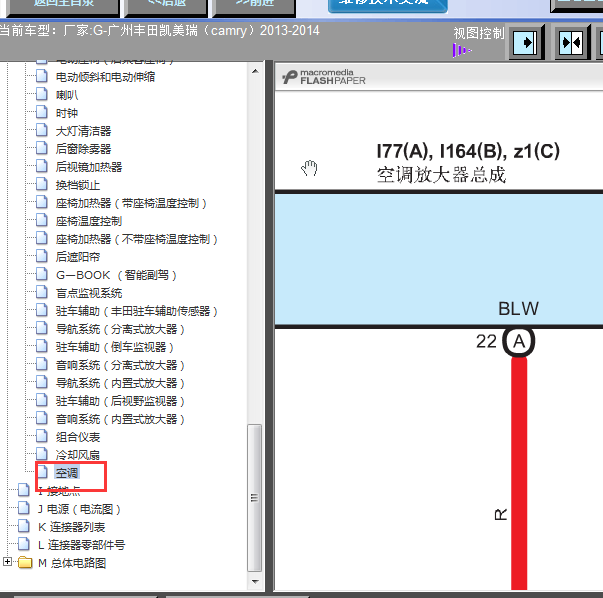Click the red R wire in diagram

519,470
